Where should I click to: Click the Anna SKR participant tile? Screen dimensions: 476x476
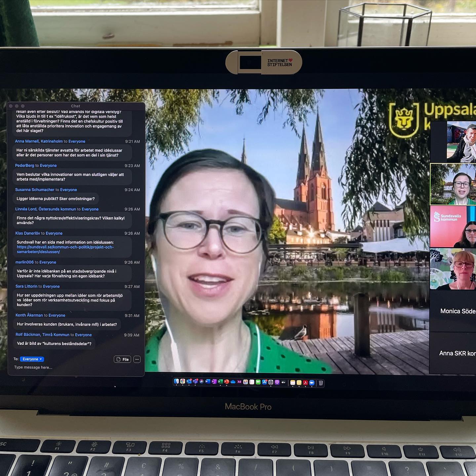[453, 353]
